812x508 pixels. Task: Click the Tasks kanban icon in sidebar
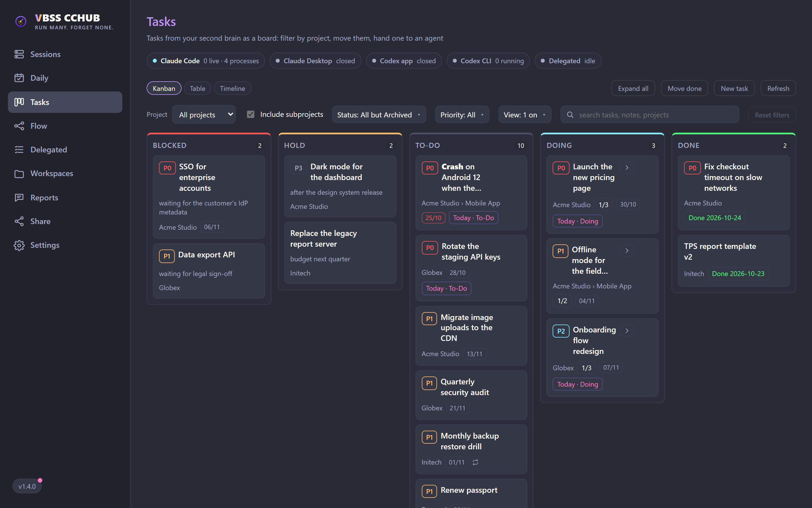point(19,102)
